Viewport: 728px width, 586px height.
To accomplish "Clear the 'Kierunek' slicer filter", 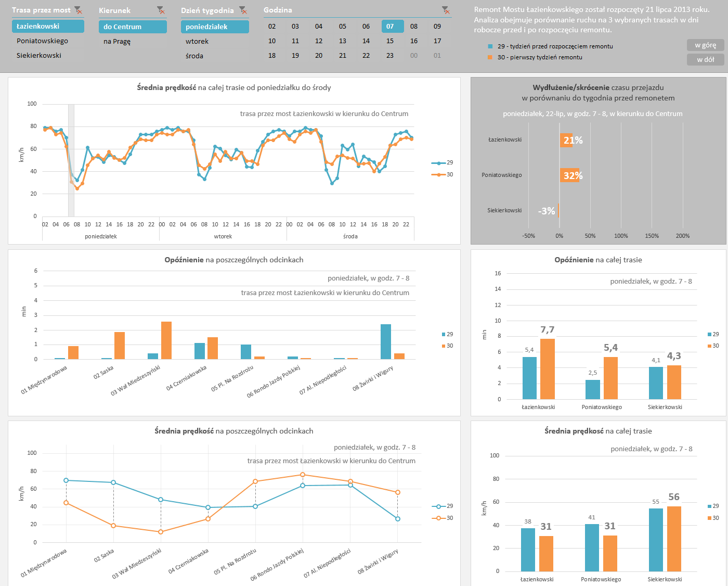I will click(161, 10).
